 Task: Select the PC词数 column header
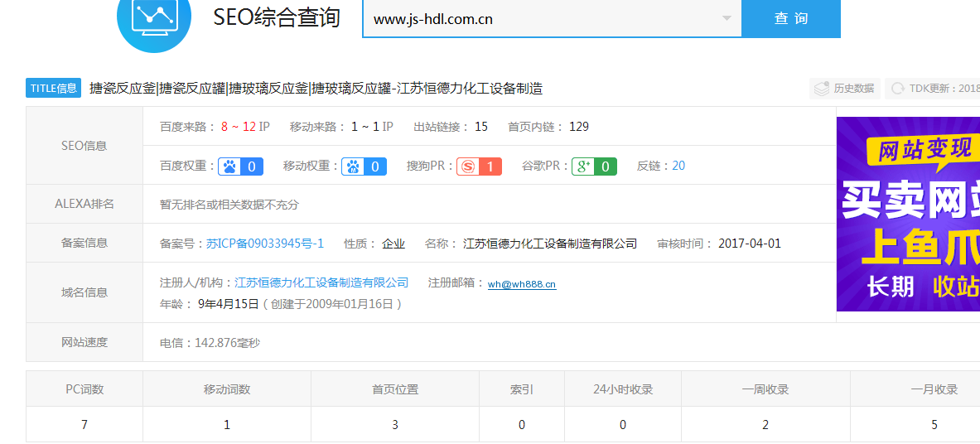pos(84,389)
